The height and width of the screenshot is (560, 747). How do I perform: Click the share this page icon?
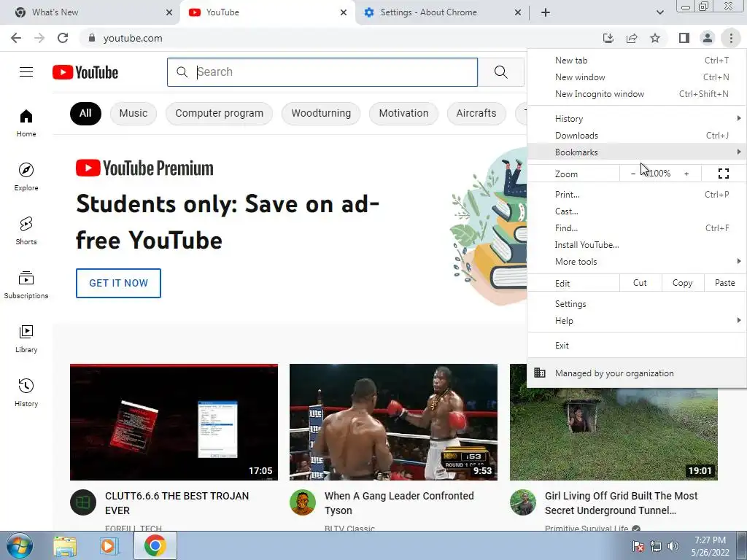pos(632,38)
